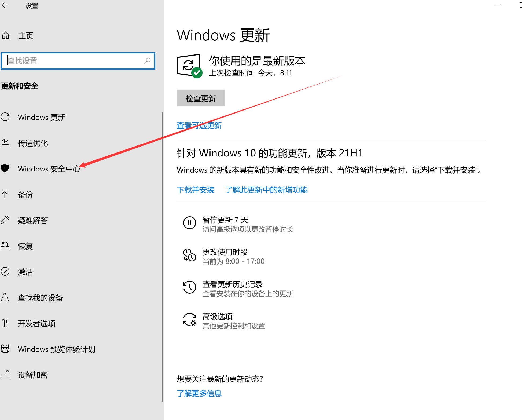Click the 了解更多信息 link
Viewport: 522px width, 420px height.
point(199,393)
